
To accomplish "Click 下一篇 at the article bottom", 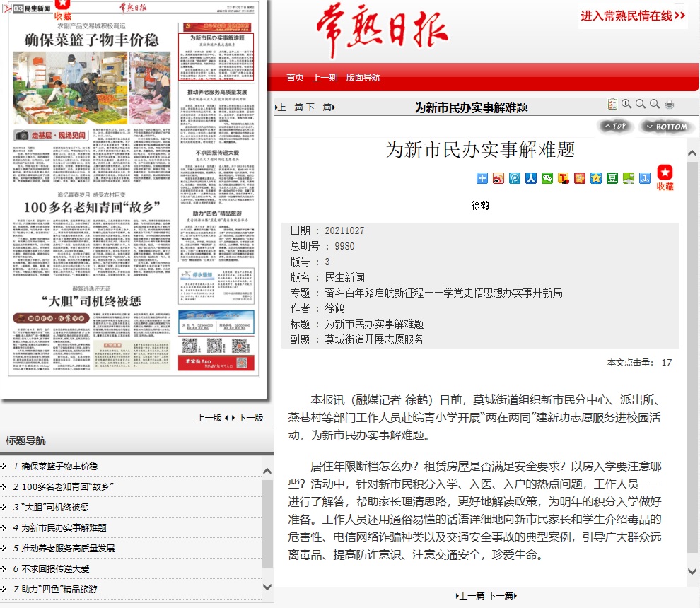I will click(502, 595).
